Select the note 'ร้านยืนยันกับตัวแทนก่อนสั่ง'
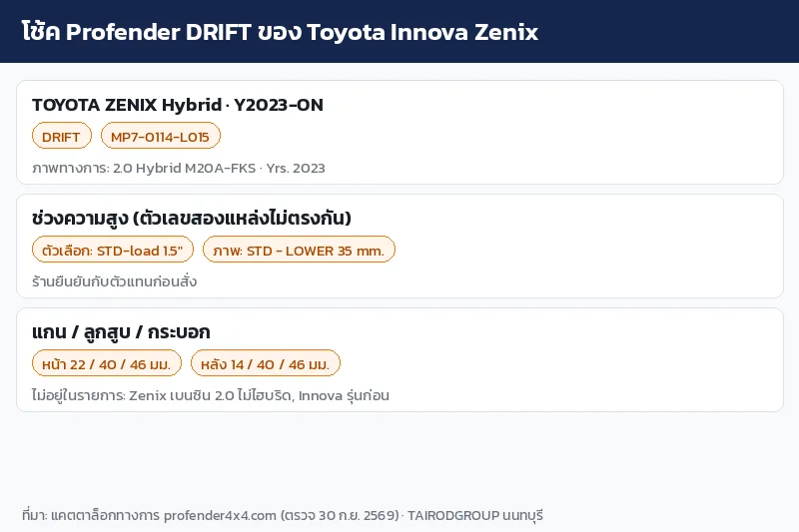This screenshot has width=799, height=532. pos(114,281)
